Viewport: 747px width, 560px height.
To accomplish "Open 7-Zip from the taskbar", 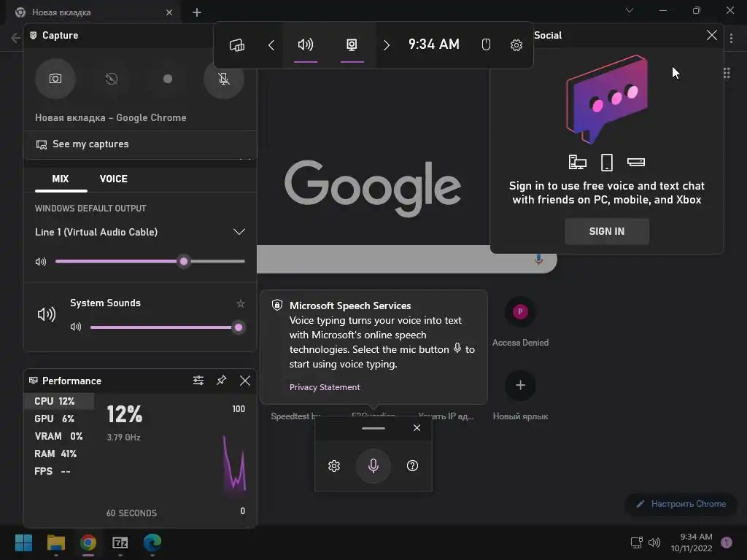I will point(120,542).
